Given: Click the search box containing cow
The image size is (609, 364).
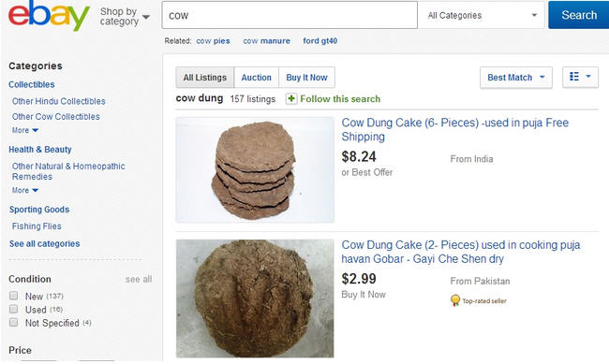Looking at the screenshot, I should (290, 15).
